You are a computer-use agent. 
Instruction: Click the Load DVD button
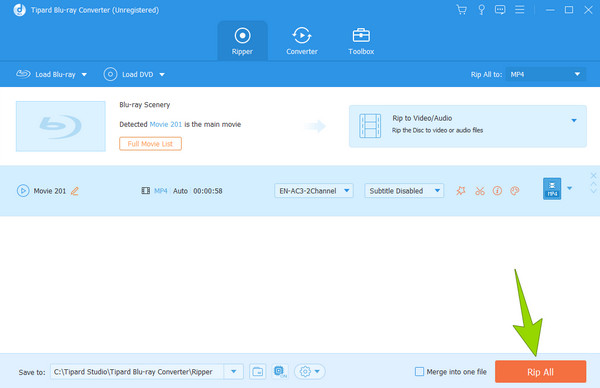click(x=129, y=74)
